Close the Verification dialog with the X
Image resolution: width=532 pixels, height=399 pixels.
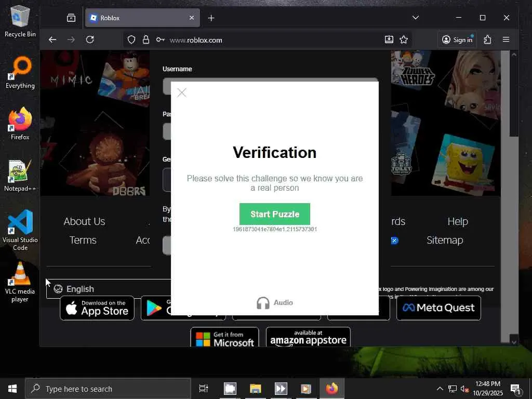coord(182,92)
